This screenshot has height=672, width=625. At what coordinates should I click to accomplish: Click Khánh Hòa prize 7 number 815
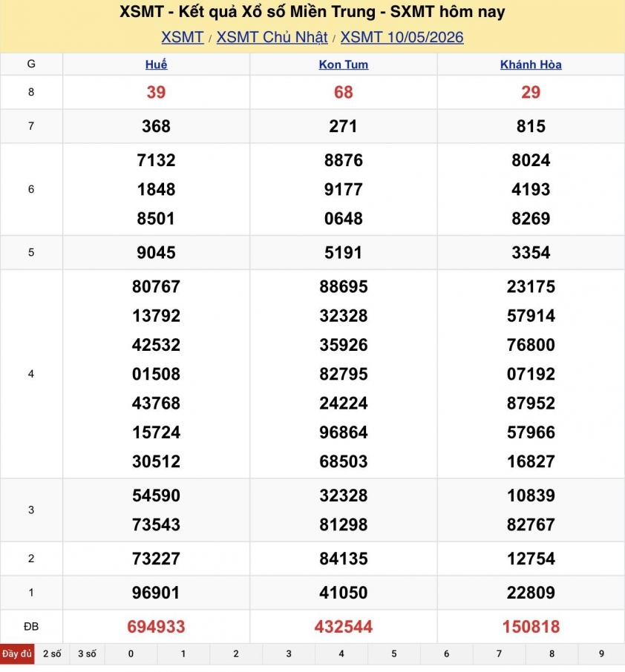[x=531, y=126]
